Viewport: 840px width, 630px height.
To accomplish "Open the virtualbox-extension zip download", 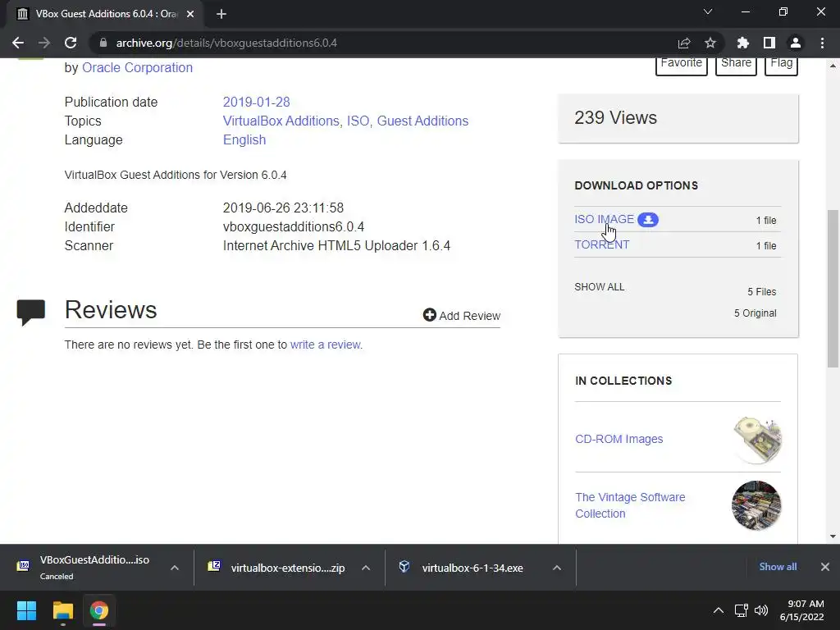I will [x=277, y=568].
